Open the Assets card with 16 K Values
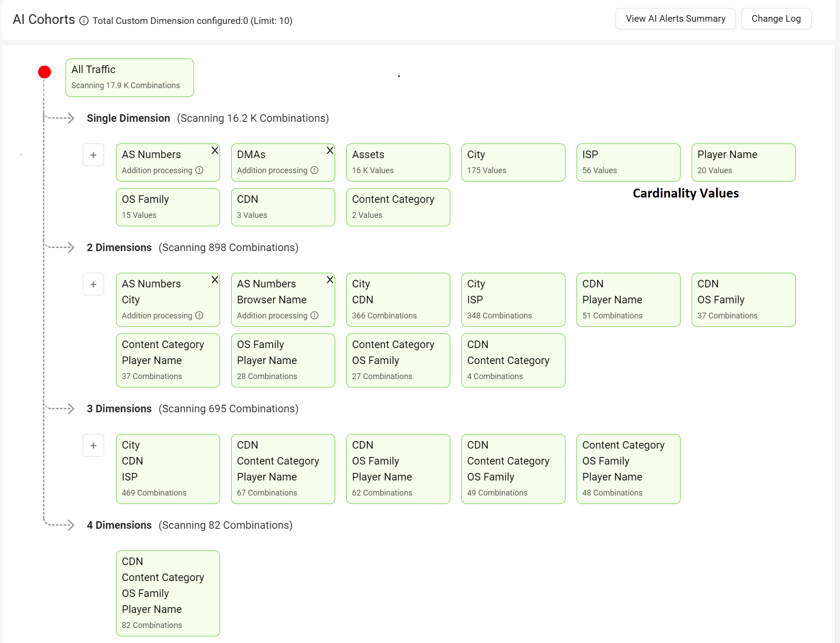 [398, 163]
